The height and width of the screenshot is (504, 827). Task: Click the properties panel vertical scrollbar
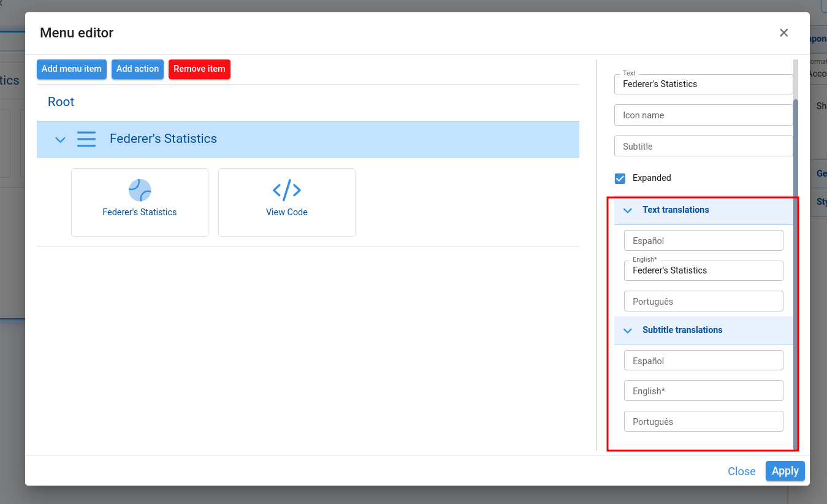tap(796, 245)
